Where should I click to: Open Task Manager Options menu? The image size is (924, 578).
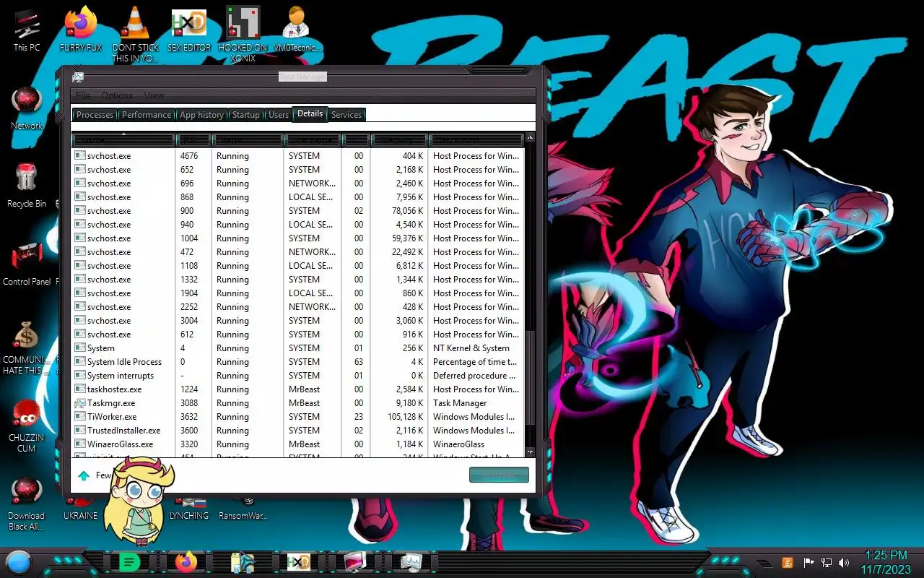click(x=117, y=95)
